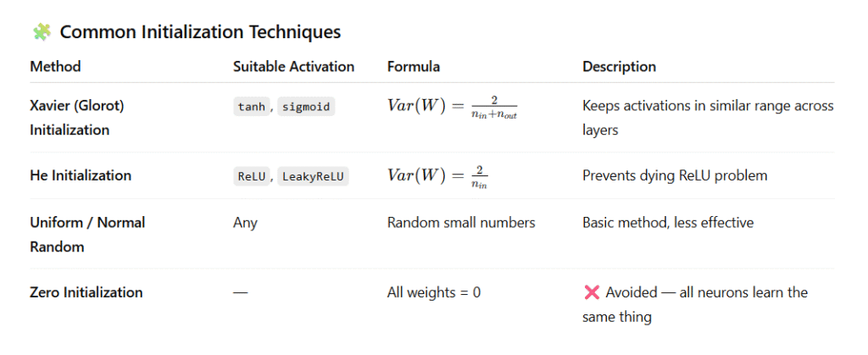Click the "tanh" code tag
868x355 pixels.
pos(249,107)
